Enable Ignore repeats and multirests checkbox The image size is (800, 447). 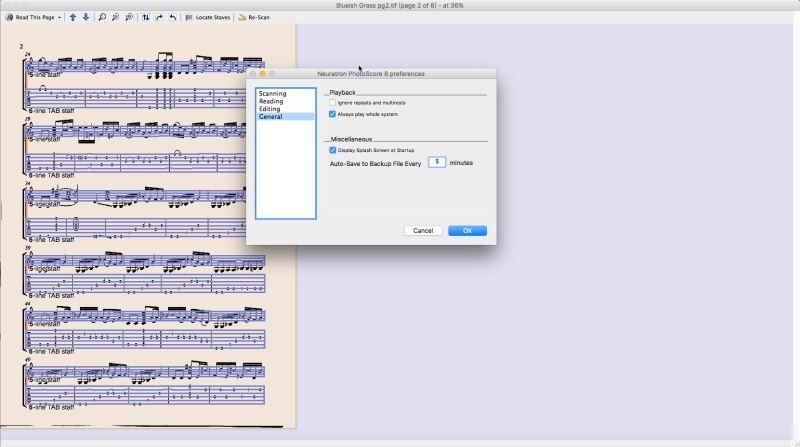click(333, 103)
